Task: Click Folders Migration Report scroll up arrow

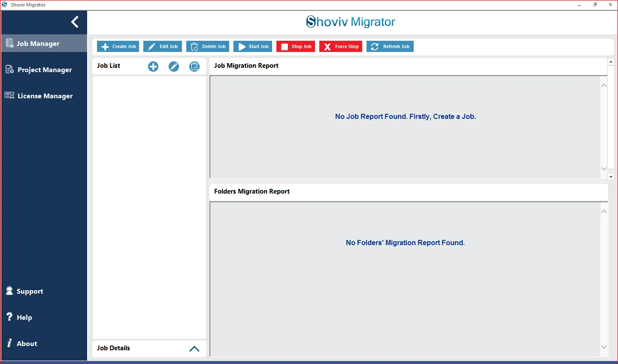Action: point(604,211)
